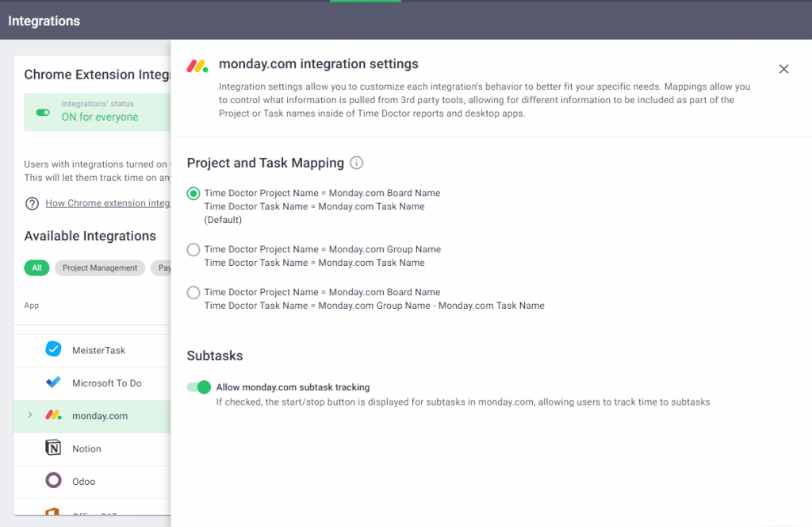Click the Notion icon
Image resolution: width=812 pixels, height=527 pixels.
pos(53,448)
